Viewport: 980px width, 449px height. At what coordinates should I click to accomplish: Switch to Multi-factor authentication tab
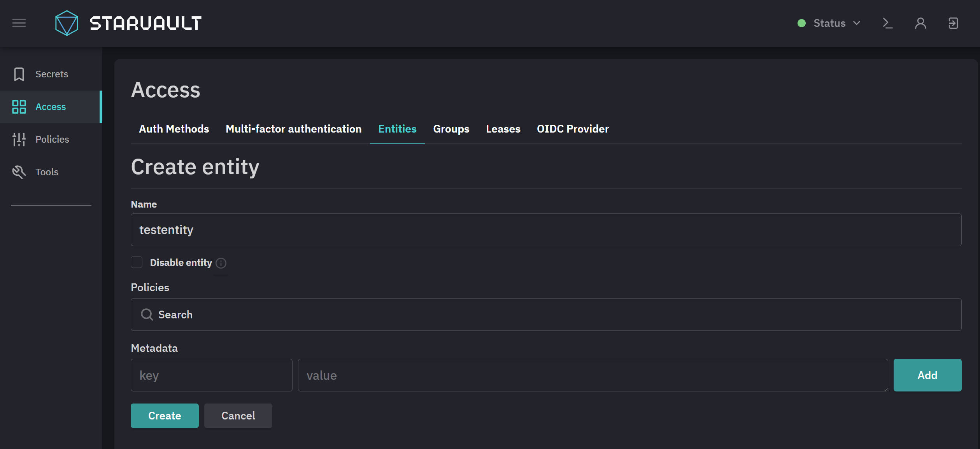tap(294, 129)
